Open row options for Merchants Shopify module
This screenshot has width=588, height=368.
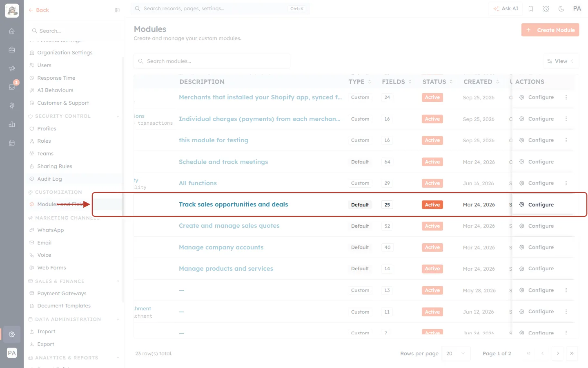566,97
